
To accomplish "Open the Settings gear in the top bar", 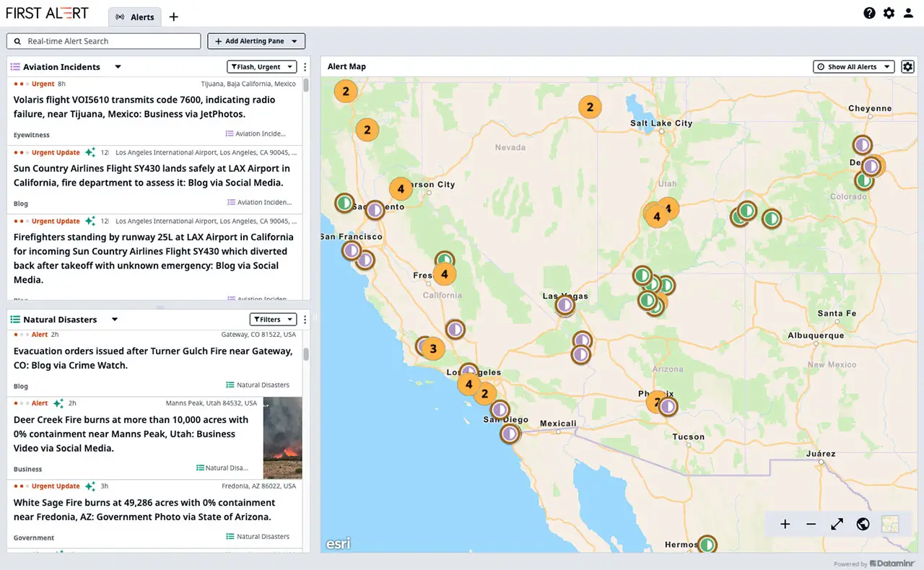I will 889,13.
